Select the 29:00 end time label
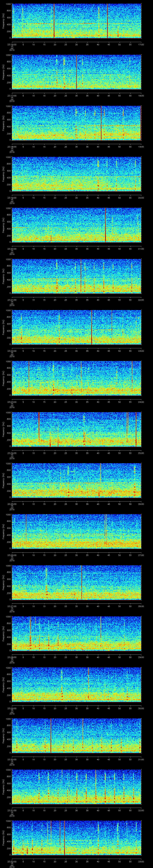 pyautogui.click(x=141, y=657)
